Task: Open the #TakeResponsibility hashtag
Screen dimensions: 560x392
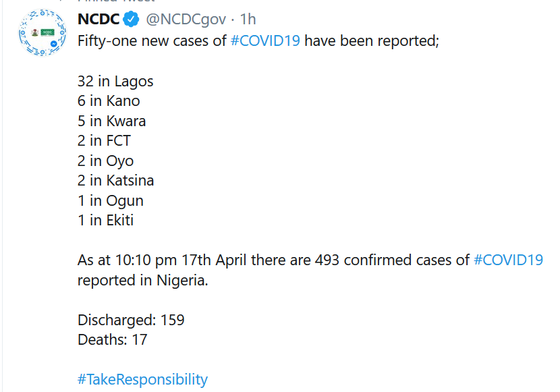Action: [142, 379]
